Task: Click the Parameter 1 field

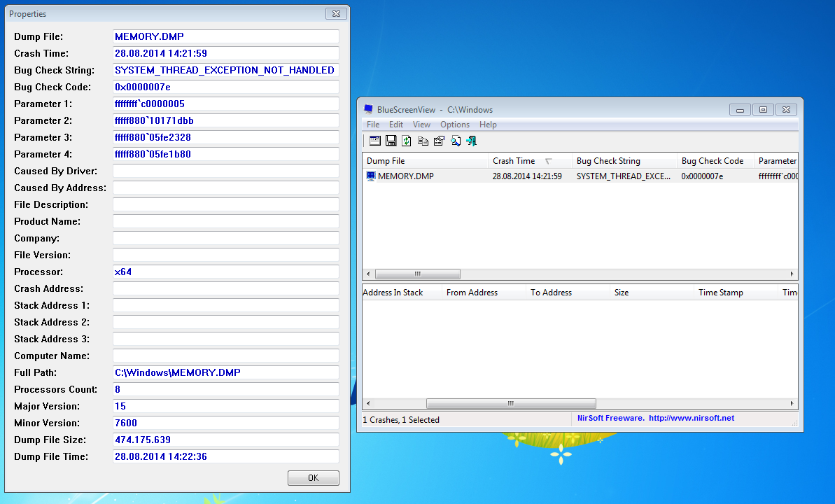Action: [226, 104]
